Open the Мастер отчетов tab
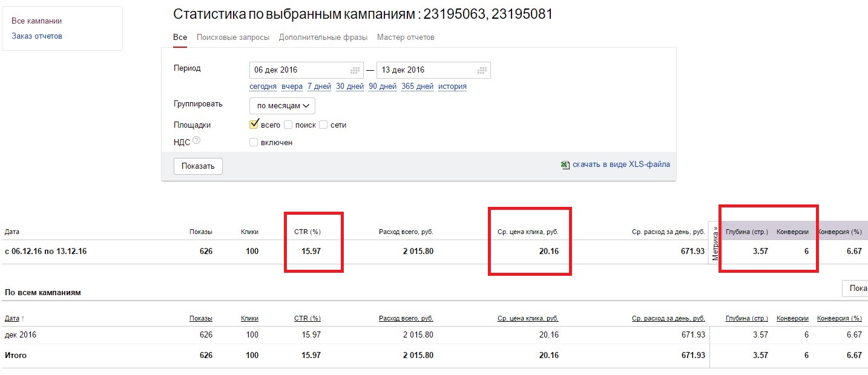 [x=406, y=37]
